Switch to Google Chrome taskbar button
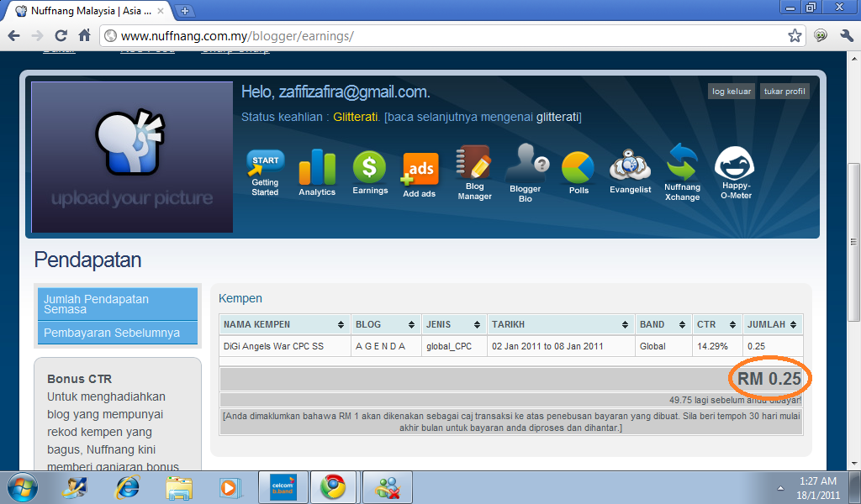Viewport: 861px width, 504px height. pos(333,487)
